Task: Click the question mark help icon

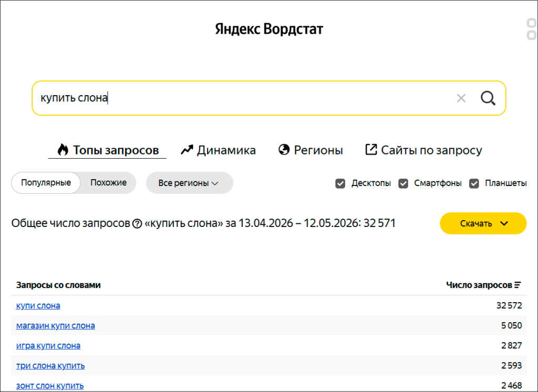Action: 137,224
